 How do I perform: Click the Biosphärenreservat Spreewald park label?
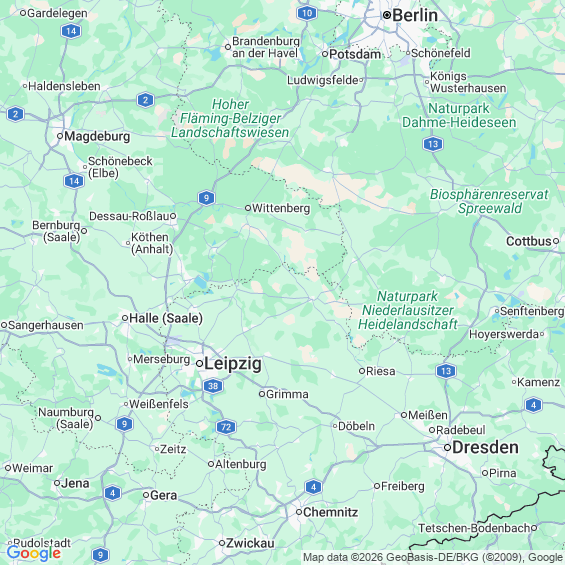pyautogui.click(x=489, y=201)
